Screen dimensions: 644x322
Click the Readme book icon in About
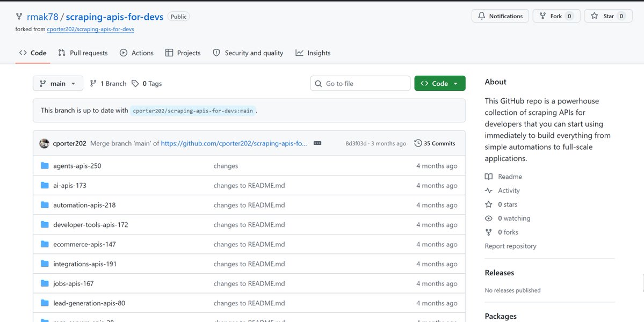[x=488, y=177]
